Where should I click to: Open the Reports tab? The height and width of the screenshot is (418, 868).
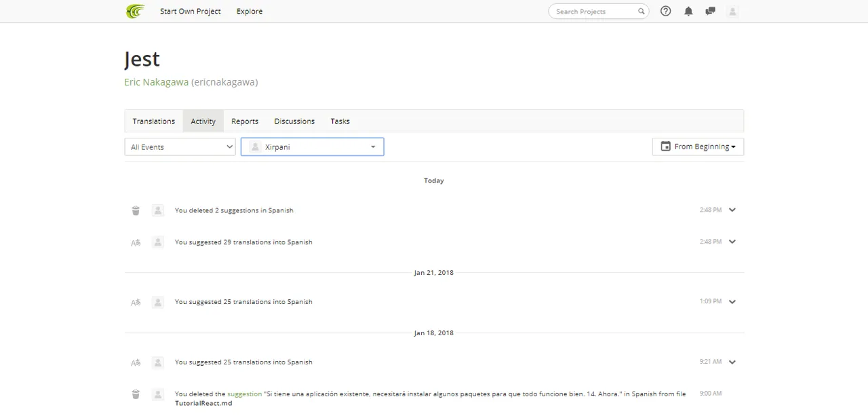coord(245,121)
